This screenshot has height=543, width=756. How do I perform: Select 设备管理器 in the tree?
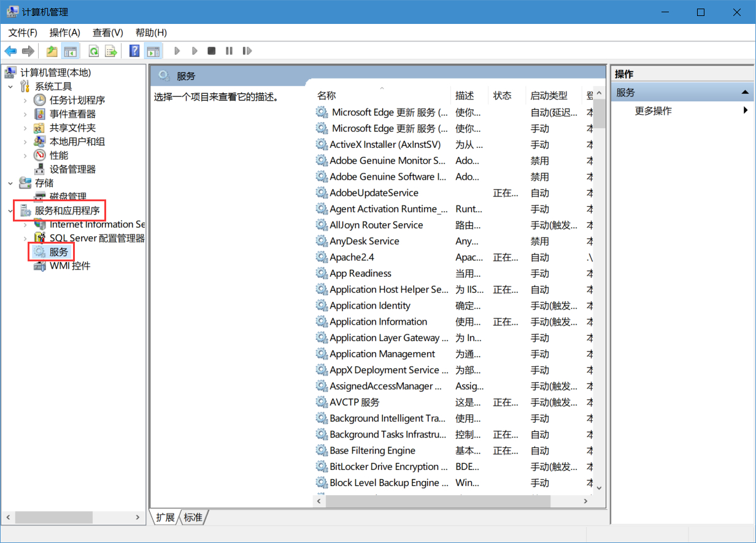[x=72, y=169]
